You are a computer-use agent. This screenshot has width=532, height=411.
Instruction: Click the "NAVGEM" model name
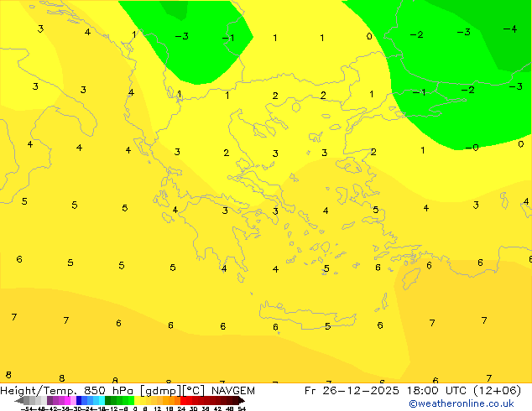tap(233, 391)
